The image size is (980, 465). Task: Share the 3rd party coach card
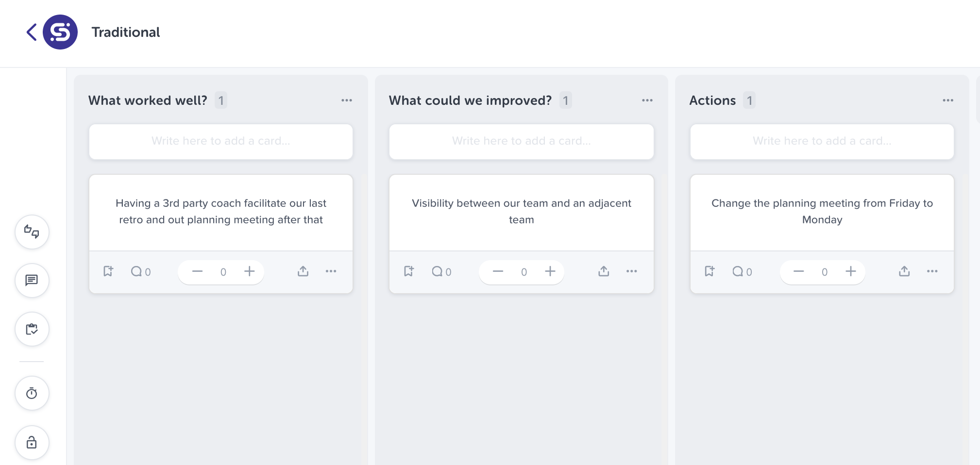click(x=303, y=271)
